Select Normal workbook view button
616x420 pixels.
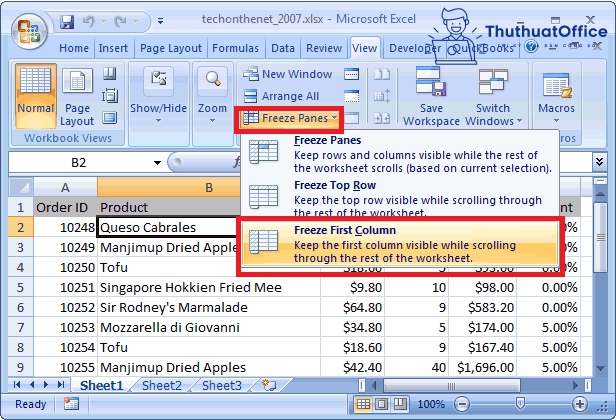(x=35, y=95)
